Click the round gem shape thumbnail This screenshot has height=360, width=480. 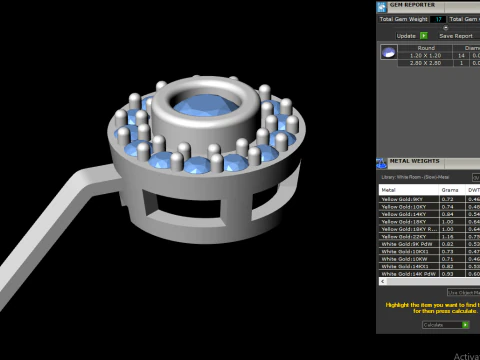coord(389,52)
